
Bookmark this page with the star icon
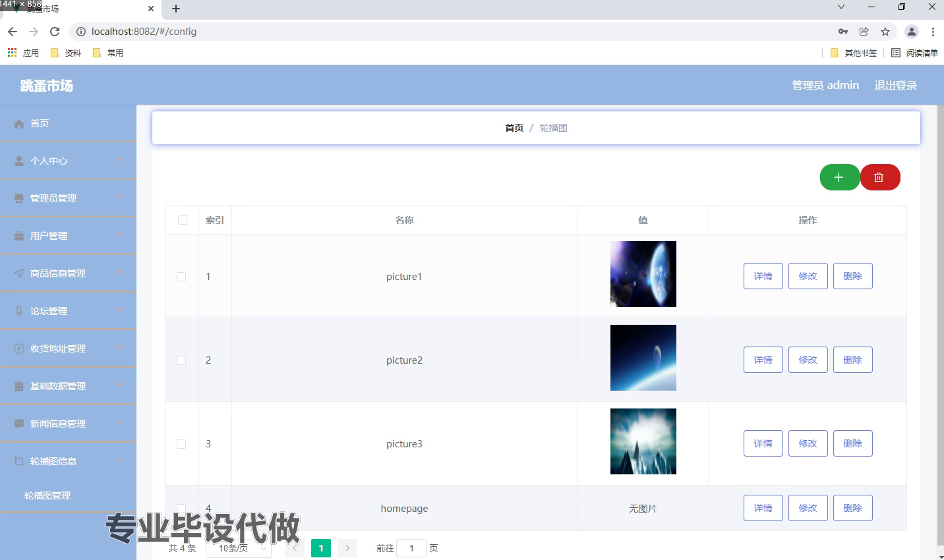coord(885,32)
